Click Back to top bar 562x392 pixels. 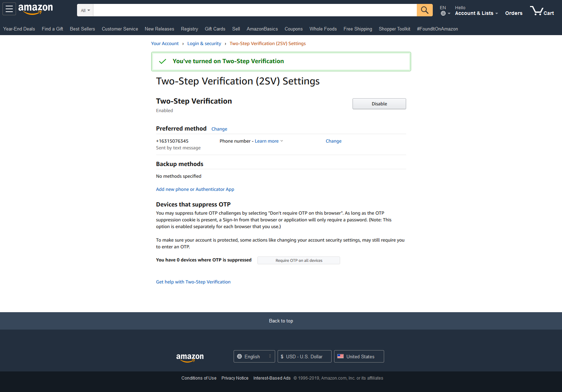281,321
